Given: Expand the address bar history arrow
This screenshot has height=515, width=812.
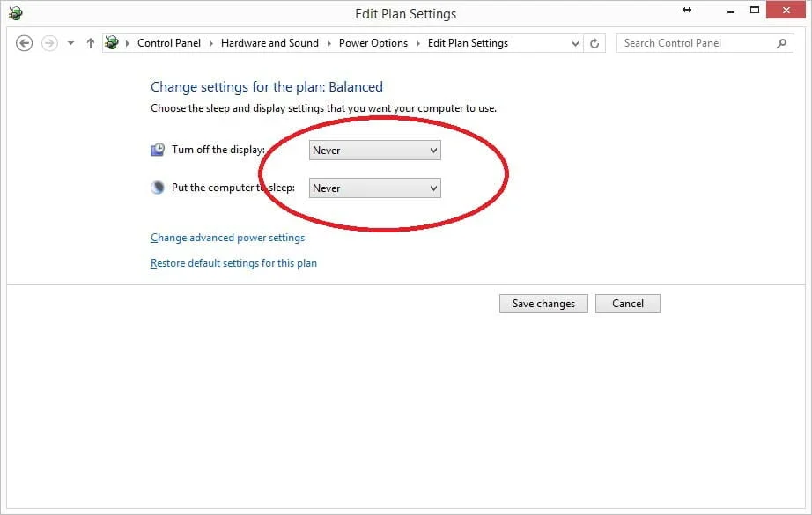Looking at the screenshot, I should click(575, 42).
